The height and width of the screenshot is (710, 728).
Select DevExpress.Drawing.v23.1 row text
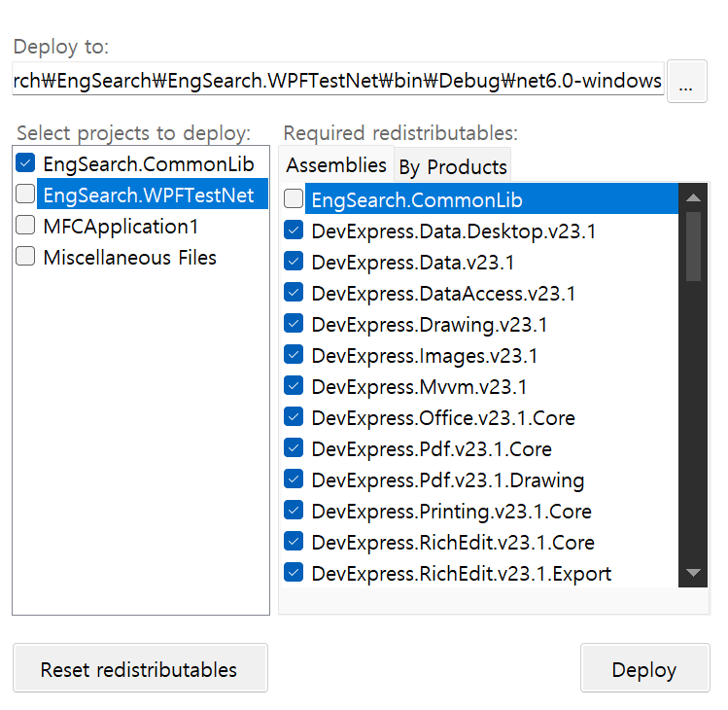pyautogui.click(x=430, y=325)
